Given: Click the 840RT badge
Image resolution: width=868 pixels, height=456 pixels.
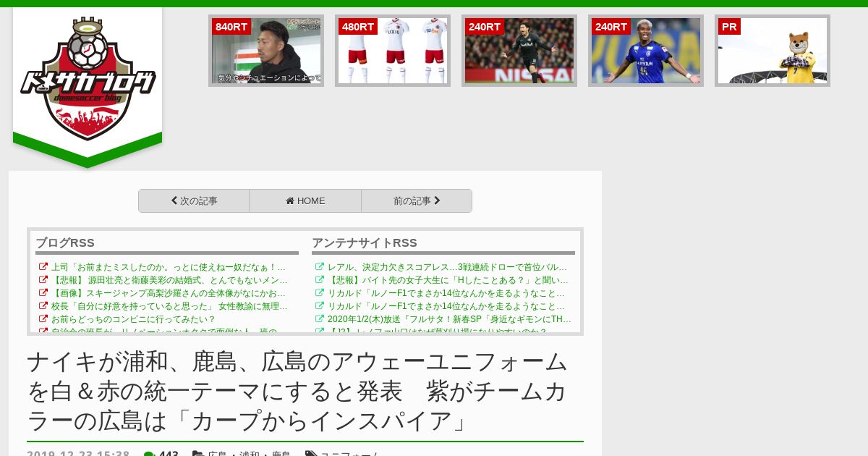Looking at the screenshot, I should (231, 27).
